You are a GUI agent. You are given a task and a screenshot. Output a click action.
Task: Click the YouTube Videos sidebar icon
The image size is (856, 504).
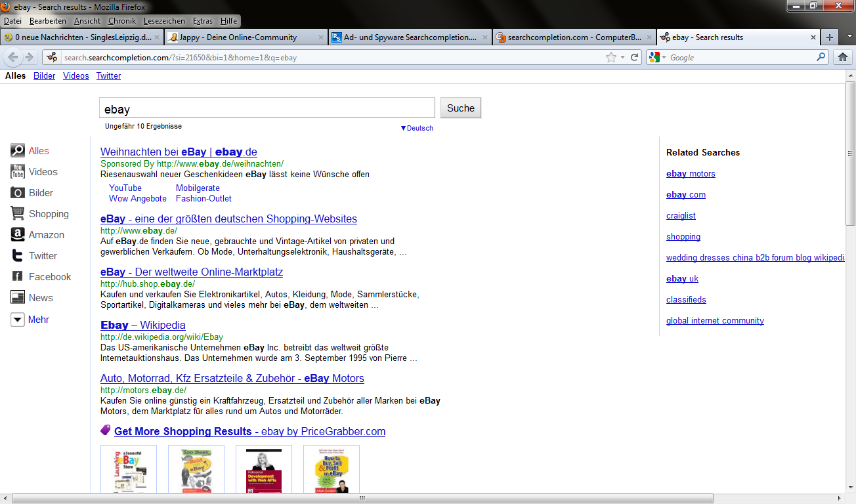(18, 172)
